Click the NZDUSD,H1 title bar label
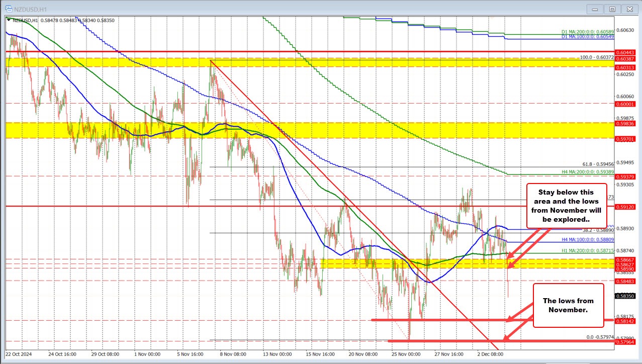Viewport: 642px width, 364px height. click(30, 9)
